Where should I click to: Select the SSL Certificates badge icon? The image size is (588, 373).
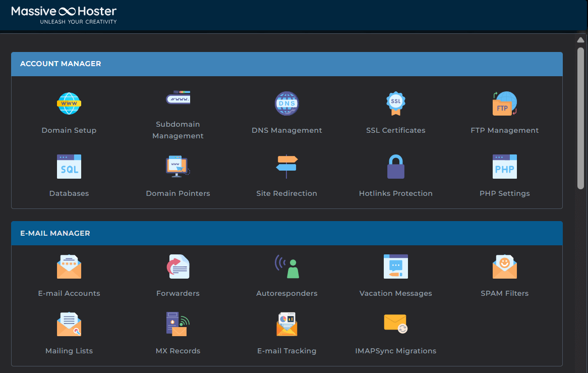(396, 104)
